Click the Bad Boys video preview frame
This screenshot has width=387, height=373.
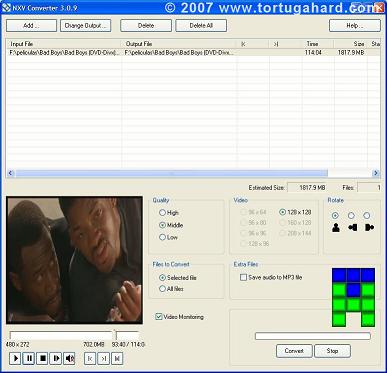[x=74, y=260]
